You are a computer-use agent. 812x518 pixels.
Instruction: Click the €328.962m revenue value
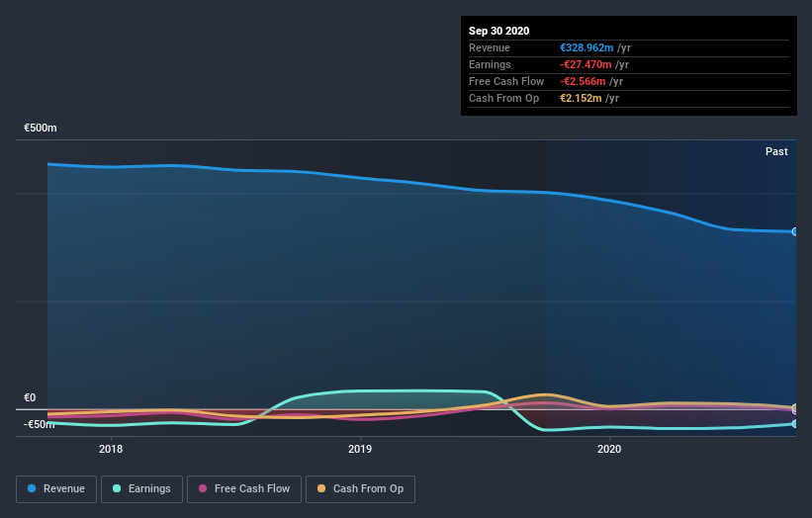[586, 47]
